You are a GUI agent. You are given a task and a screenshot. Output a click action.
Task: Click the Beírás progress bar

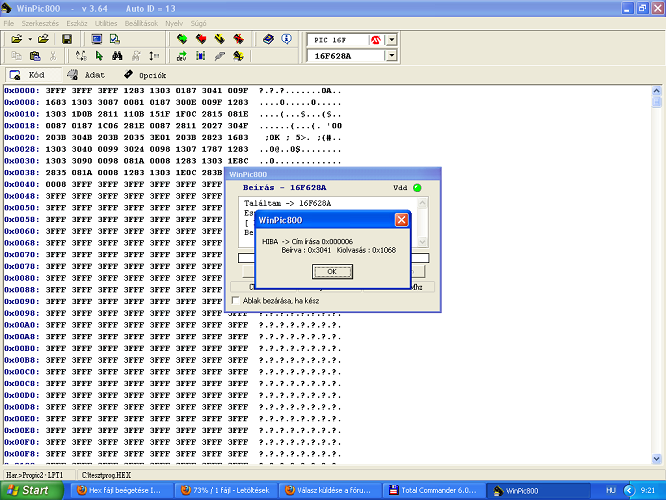333,258
